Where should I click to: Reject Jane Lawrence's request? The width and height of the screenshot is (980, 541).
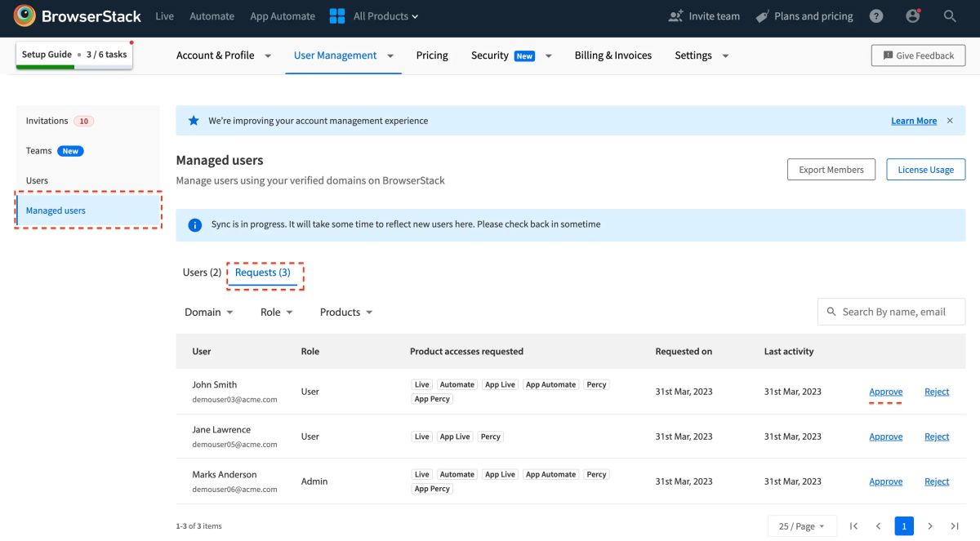click(x=937, y=437)
